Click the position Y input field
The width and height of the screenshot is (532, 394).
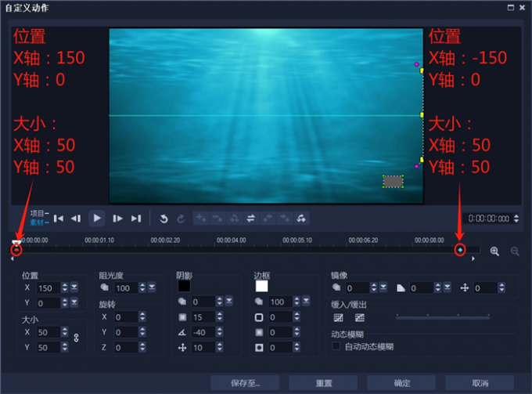pyautogui.click(x=49, y=303)
